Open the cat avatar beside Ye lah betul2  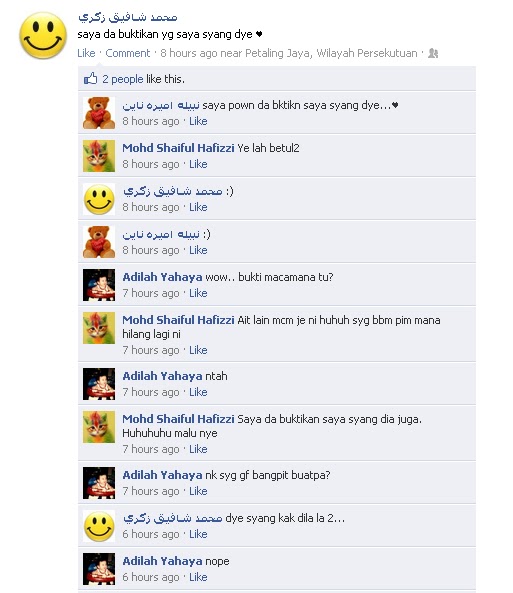[99, 156]
